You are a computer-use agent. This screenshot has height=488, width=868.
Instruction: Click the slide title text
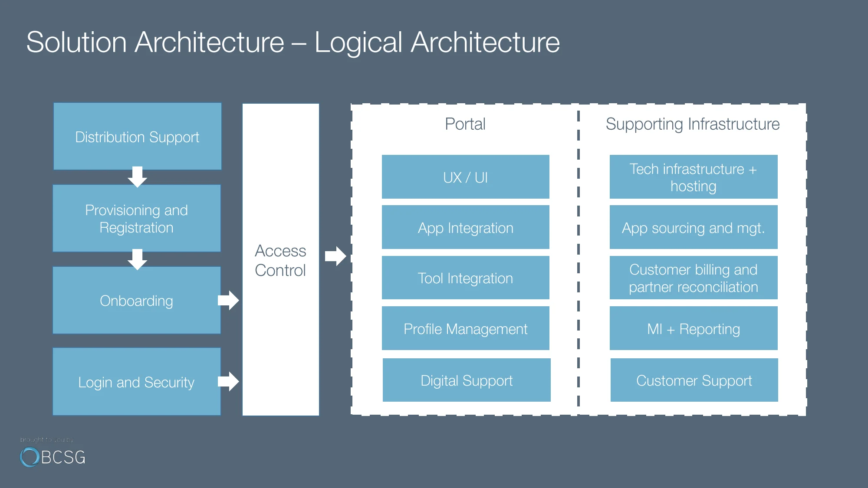(x=293, y=43)
